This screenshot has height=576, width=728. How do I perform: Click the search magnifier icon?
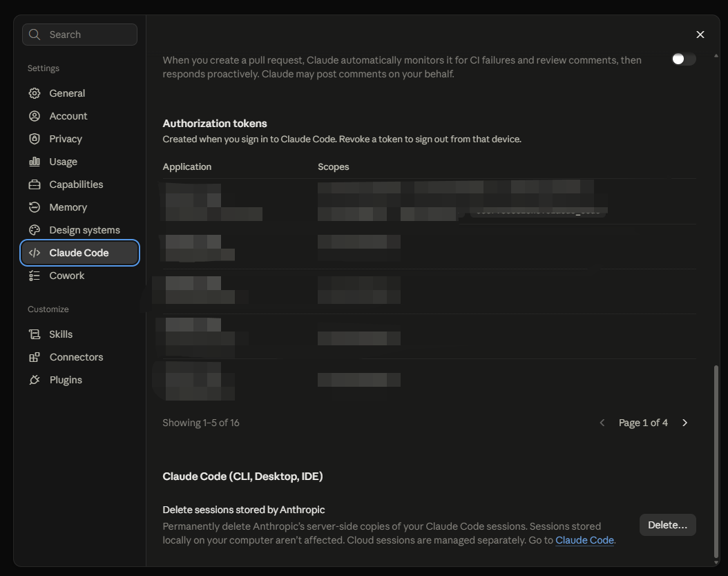pos(35,35)
